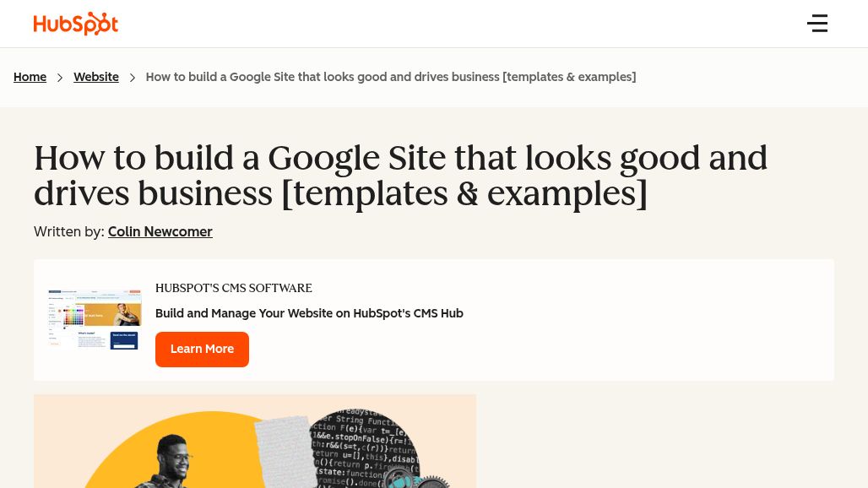The image size is (868, 488).
Task: Click the HUBSPOT'S CMS SOFTWARE heading
Action: 234,288
